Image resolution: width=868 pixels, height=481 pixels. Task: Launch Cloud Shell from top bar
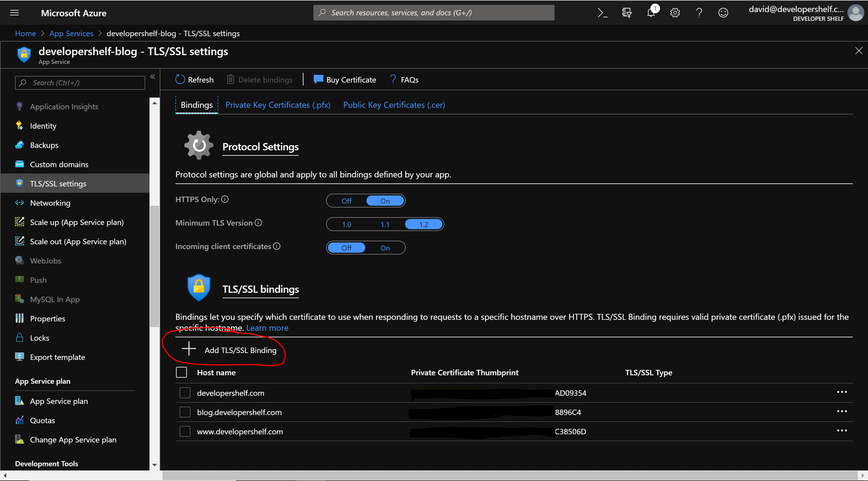[602, 13]
